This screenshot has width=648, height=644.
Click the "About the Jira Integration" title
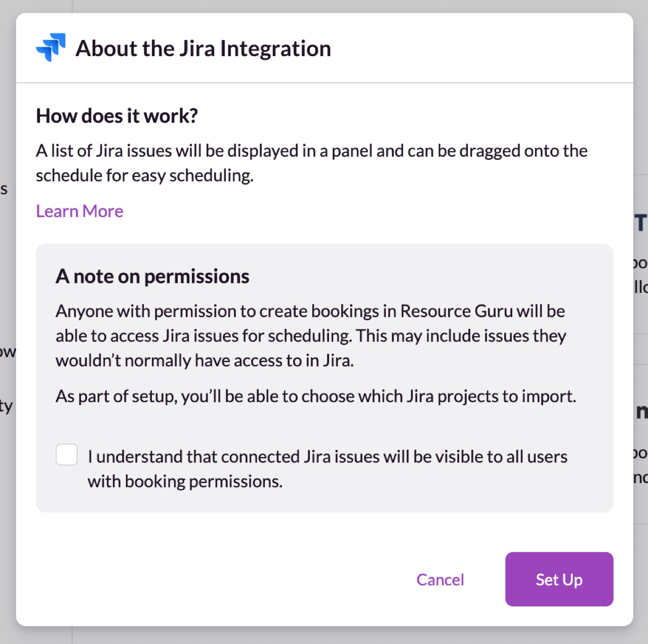tap(203, 49)
